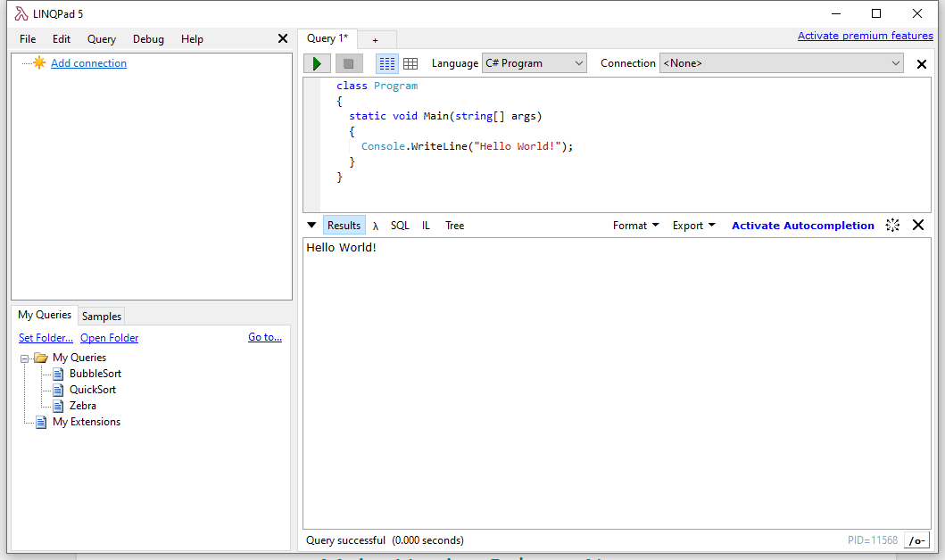Open the Export dropdown menu
Viewport: 945px width, 560px height.
(x=693, y=226)
